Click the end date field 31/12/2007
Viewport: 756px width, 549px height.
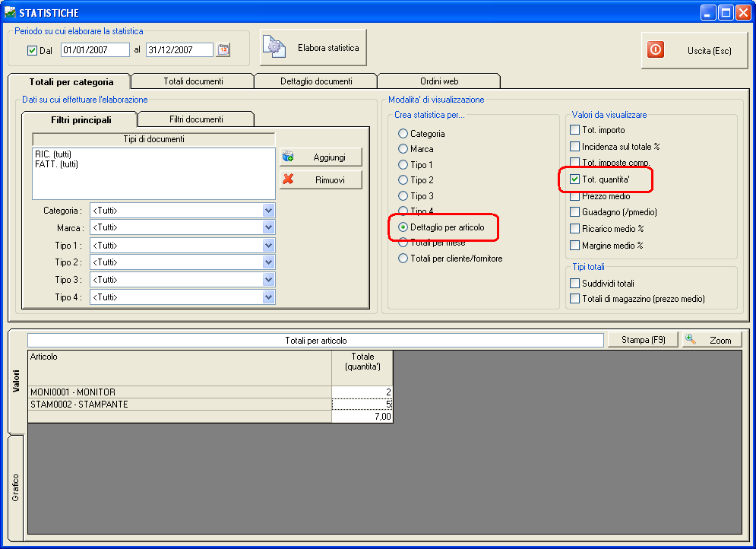click(179, 49)
